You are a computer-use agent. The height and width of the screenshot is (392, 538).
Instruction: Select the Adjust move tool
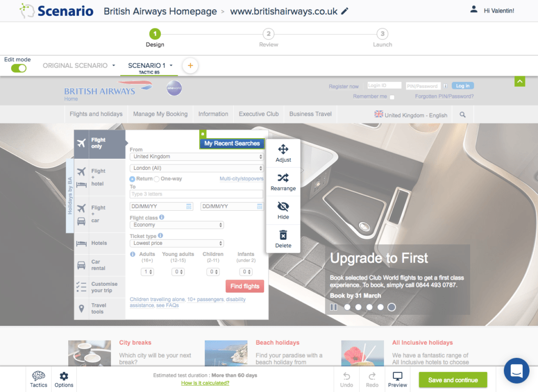[283, 153]
